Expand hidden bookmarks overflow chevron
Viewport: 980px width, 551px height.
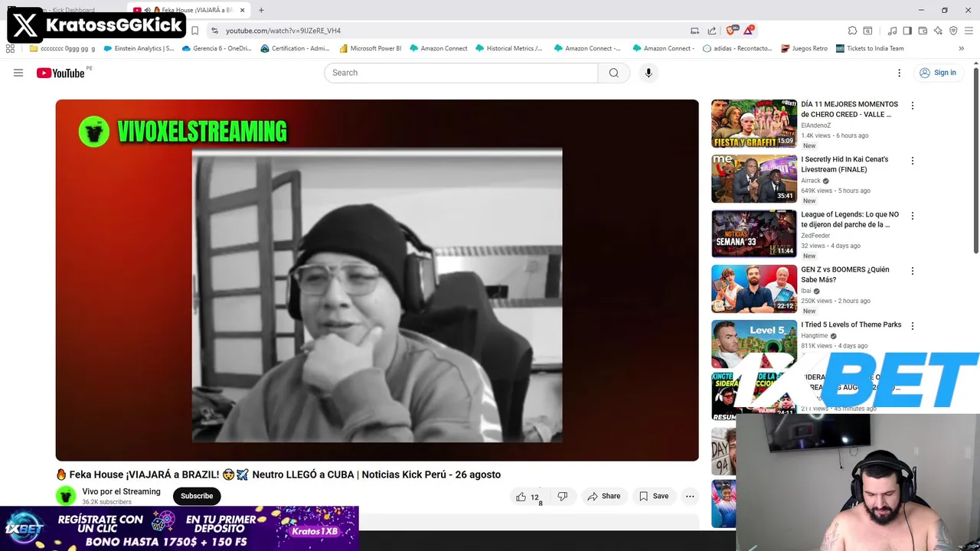[x=961, y=48]
